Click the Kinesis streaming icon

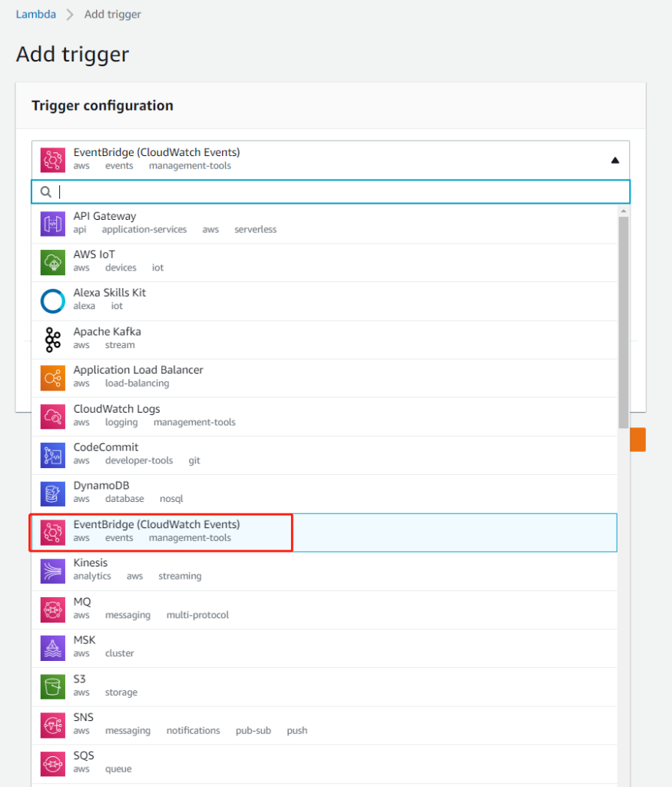pyautogui.click(x=53, y=570)
